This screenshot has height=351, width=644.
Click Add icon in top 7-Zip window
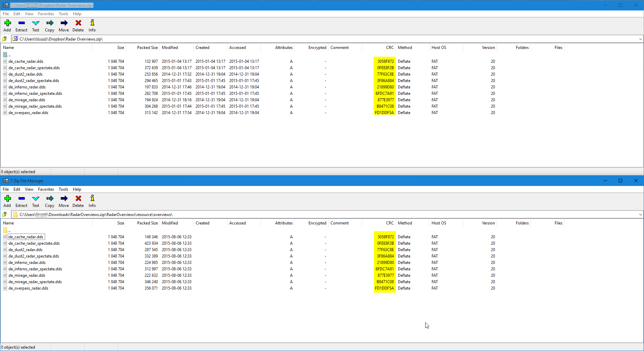pos(7,23)
